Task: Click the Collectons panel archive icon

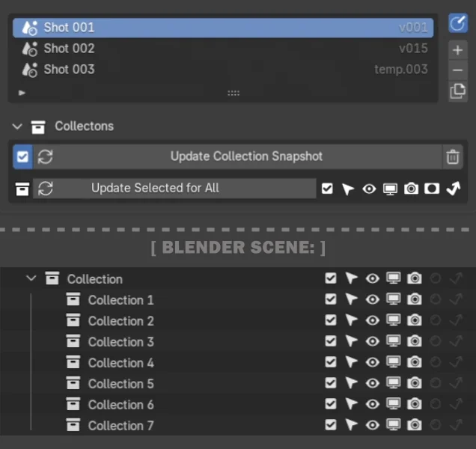Action: [x=38, y=127]
